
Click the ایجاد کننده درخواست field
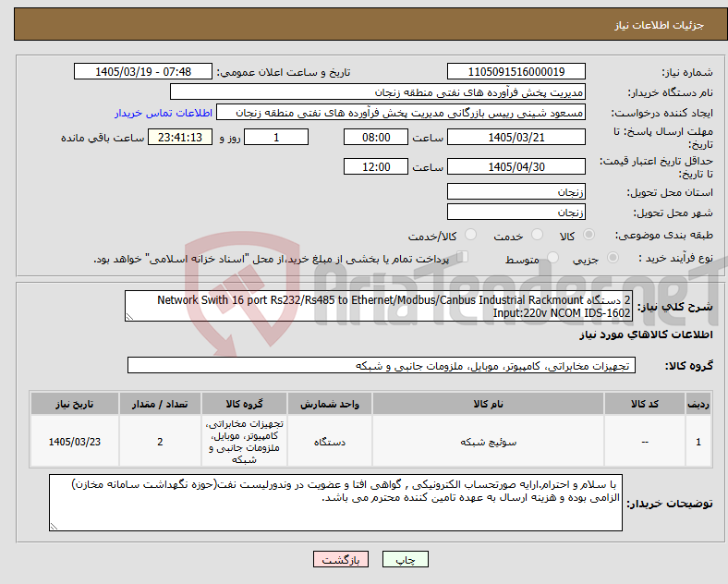401,113
